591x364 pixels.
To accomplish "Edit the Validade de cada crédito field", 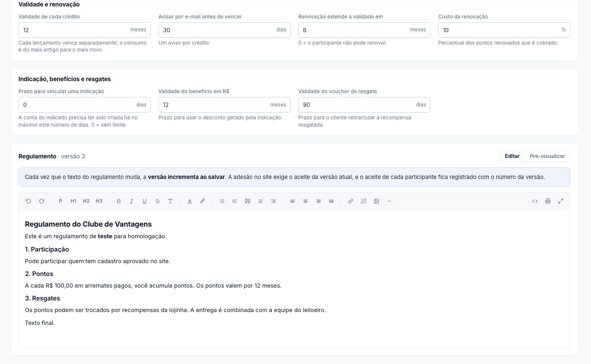I will click(85, 30).
